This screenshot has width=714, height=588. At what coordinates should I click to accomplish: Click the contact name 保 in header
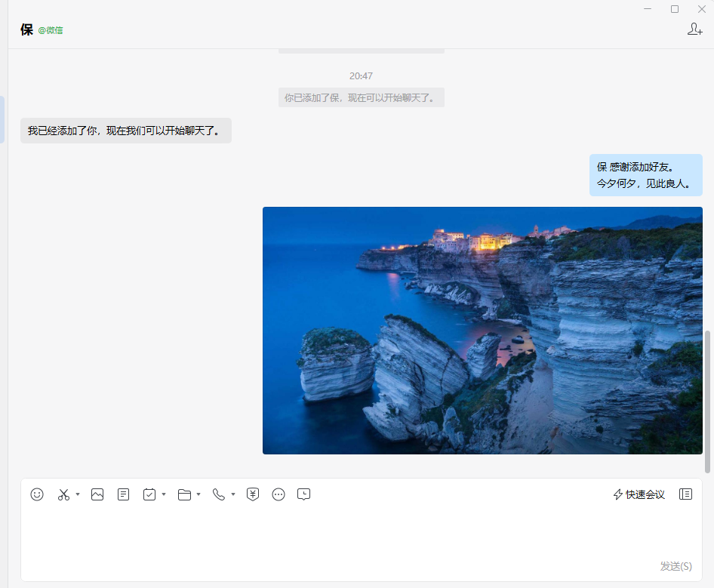(x=27, y=29)
